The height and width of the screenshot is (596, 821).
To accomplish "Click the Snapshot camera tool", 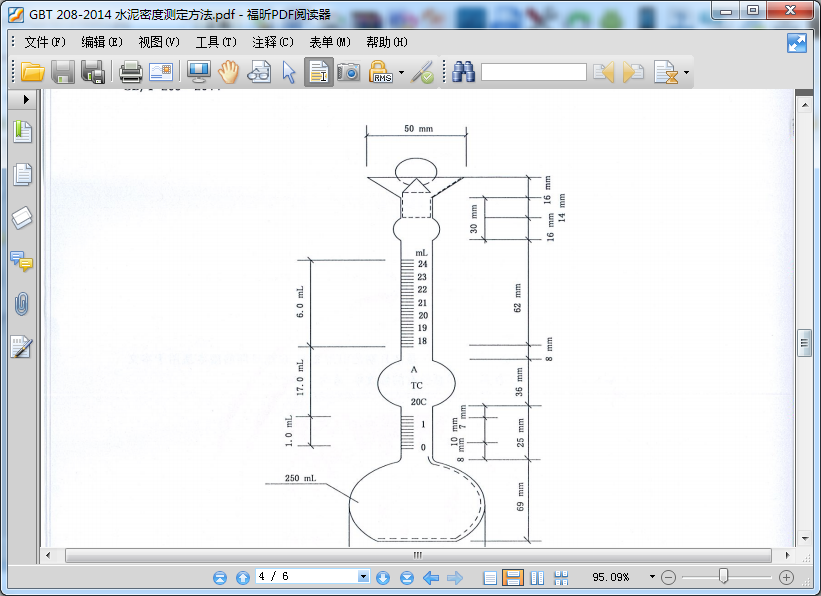I will 348,72.
